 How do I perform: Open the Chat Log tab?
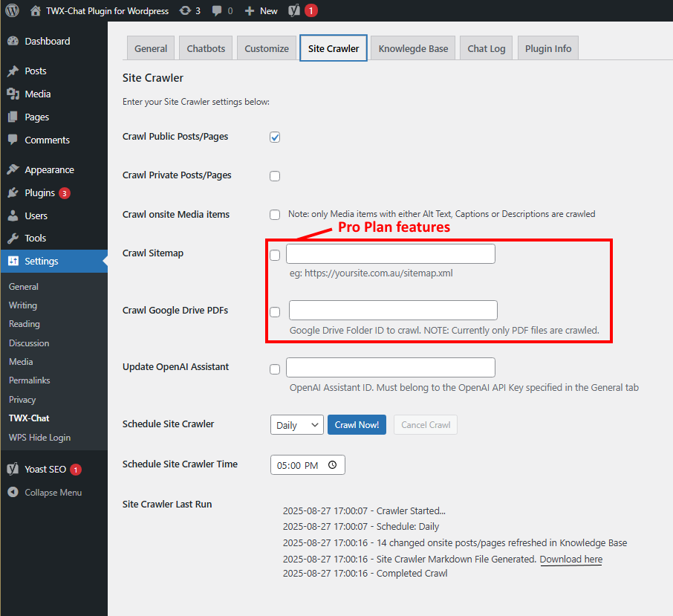(486, 48)
